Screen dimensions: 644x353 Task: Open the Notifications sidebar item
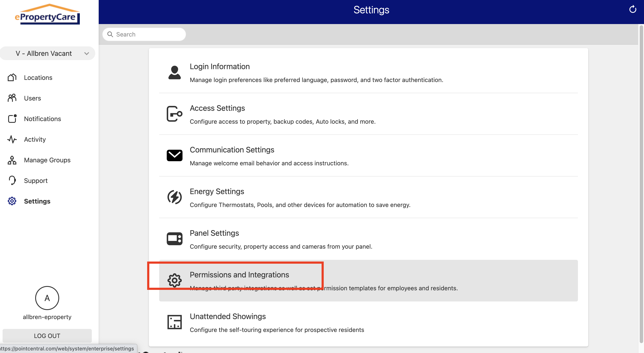(x=42, y=119)
